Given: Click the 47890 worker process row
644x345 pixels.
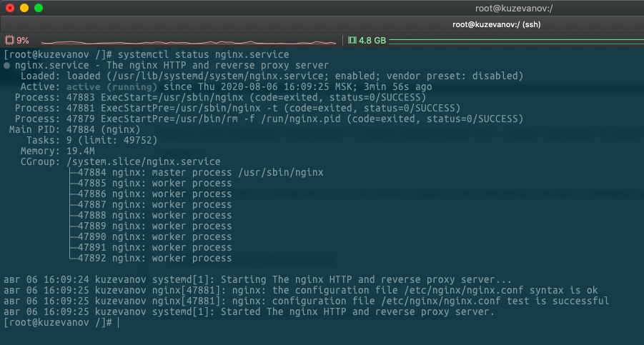Looking at the screenshot, I should (150, 236).
